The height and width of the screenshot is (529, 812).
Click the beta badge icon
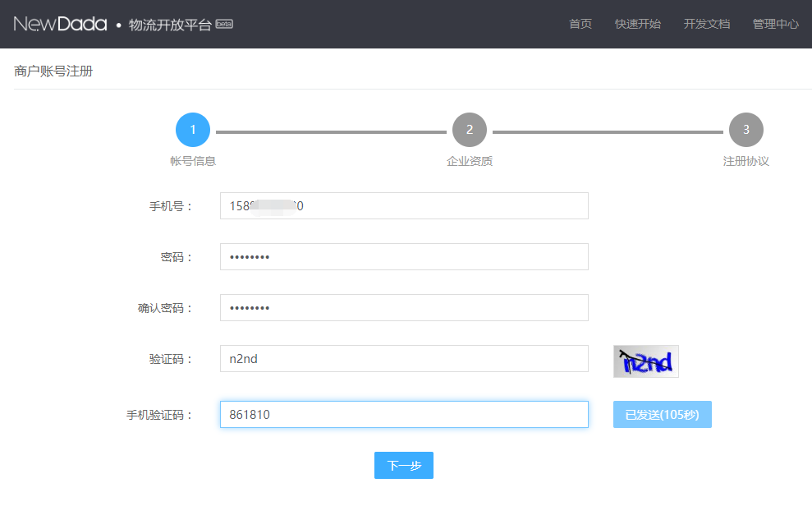[224, 24]
